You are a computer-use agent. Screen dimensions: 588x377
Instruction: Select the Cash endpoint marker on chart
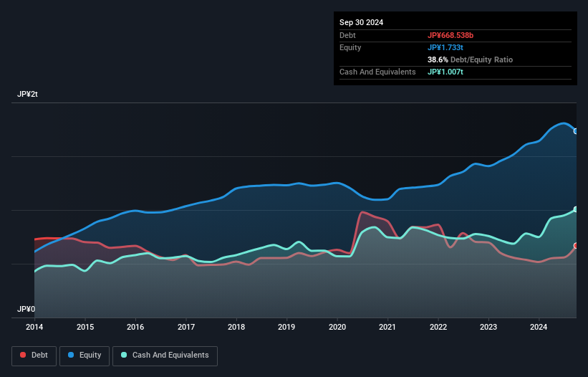(576, 209)
